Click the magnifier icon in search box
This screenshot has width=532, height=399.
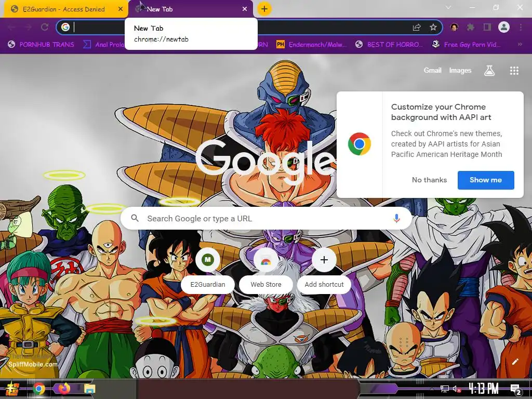click(135, 218)
